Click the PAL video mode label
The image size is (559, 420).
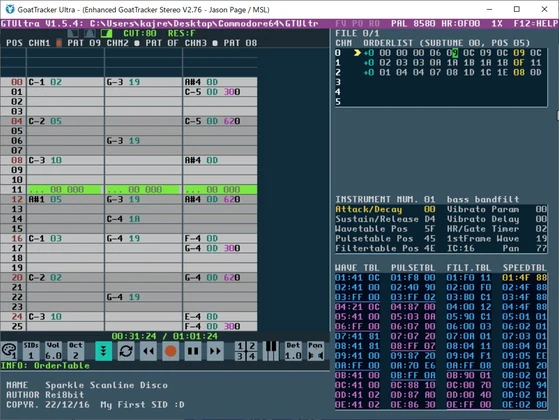[399, 24]
